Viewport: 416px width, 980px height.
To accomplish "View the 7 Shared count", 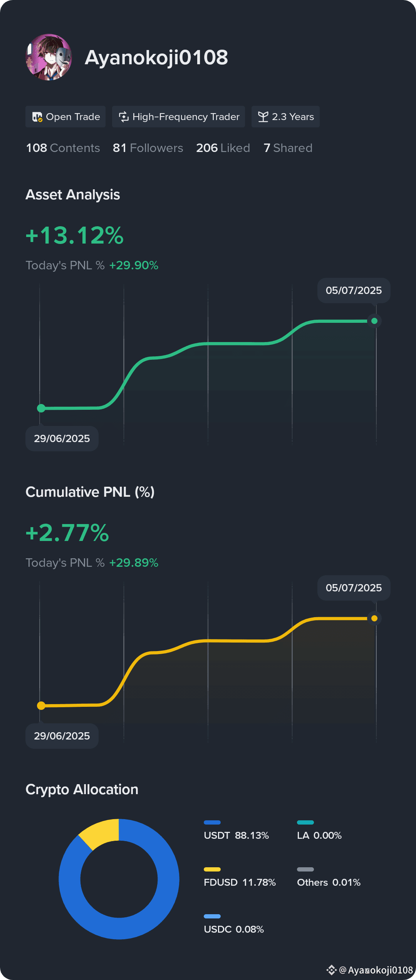I will 288,148.
